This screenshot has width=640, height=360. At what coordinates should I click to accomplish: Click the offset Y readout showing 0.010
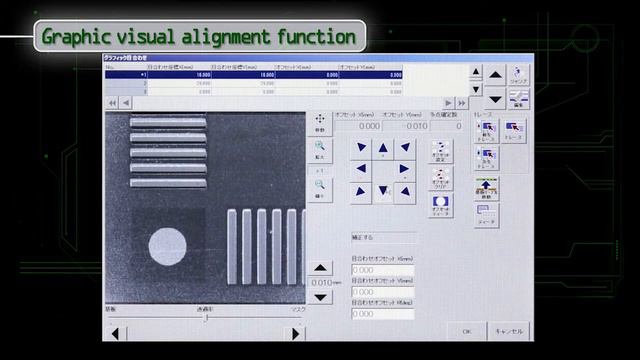405,126
